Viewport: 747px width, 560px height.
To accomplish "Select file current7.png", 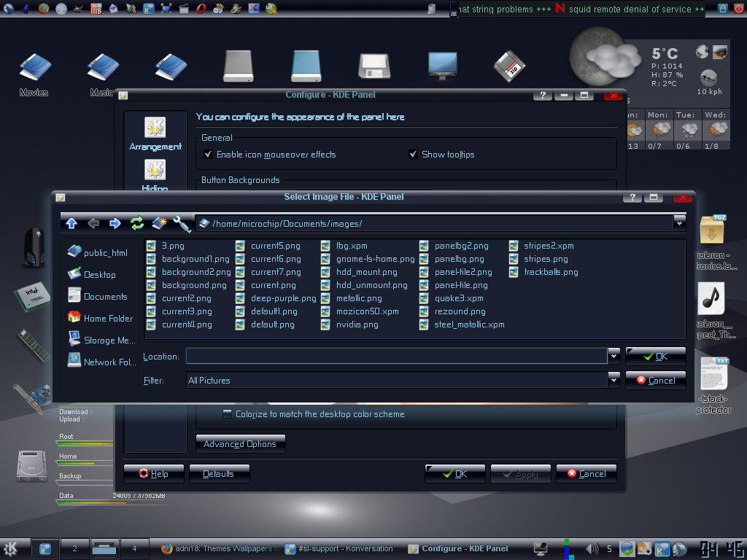I will pyautogui.click(x=268, y=272).
